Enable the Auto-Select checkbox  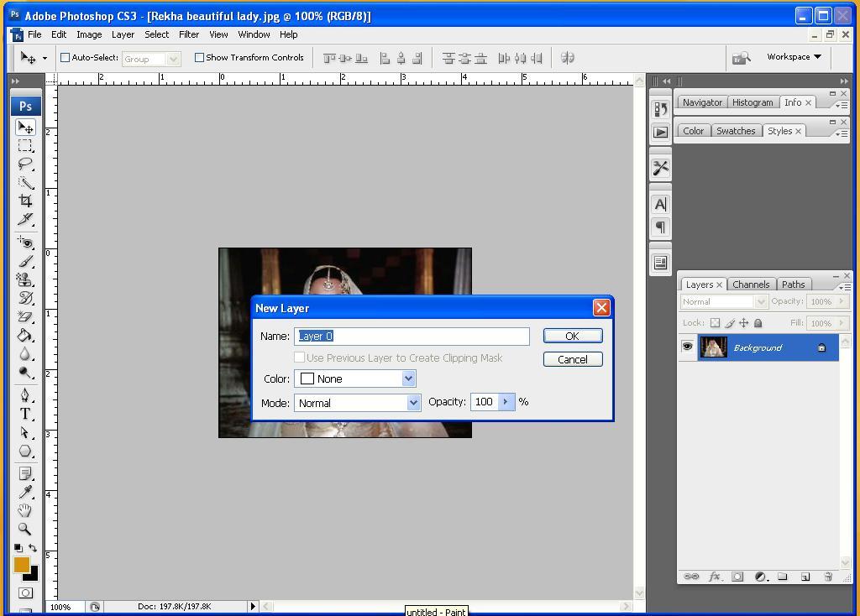64,57
